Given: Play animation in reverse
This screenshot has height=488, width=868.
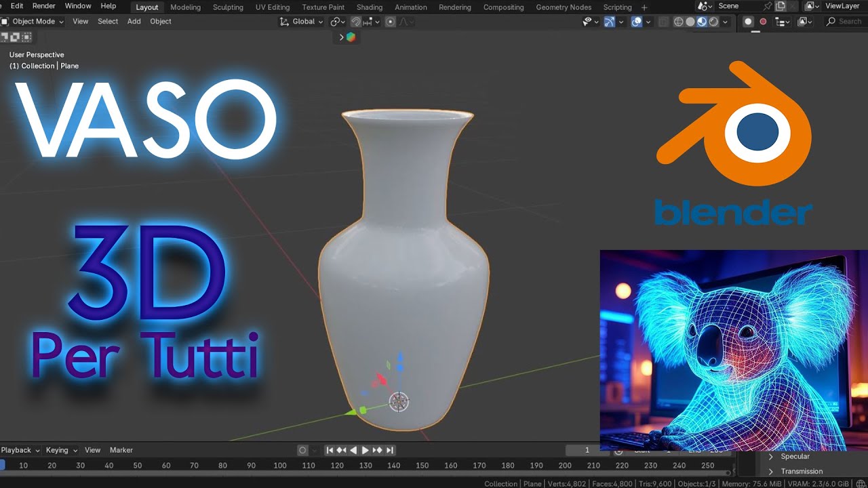Looking at the screenshot, I should [353, 450].
